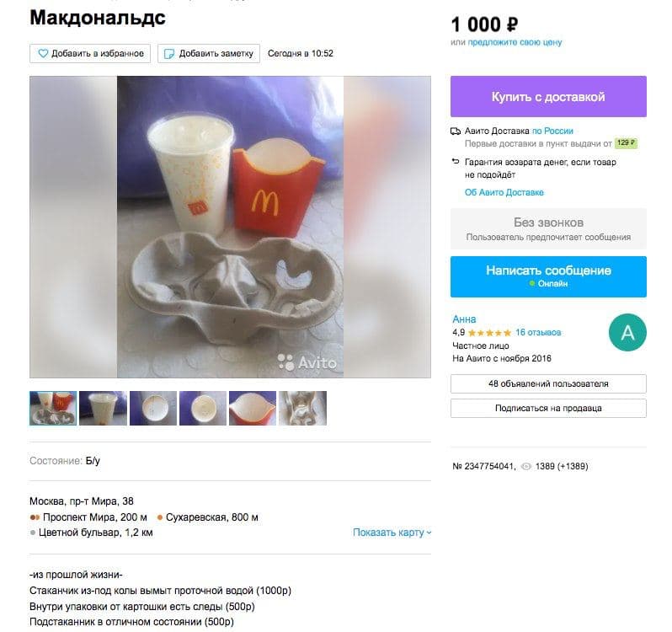The width and height of the screenshot is (672, 632).
Task: Click Написать сообщение button
Action: coord(548,276)
